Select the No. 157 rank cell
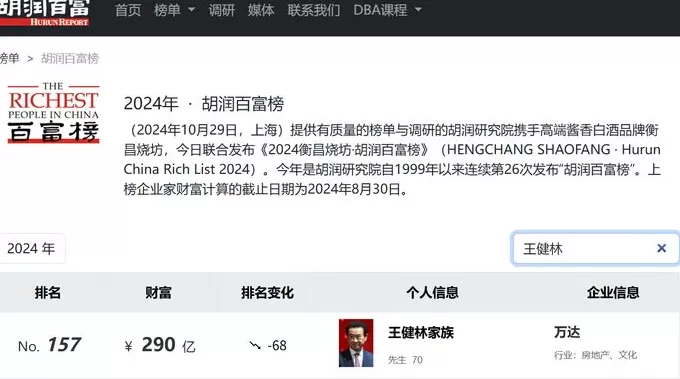The height and width of the screenshot is (379, 680). tap(49, 345)
